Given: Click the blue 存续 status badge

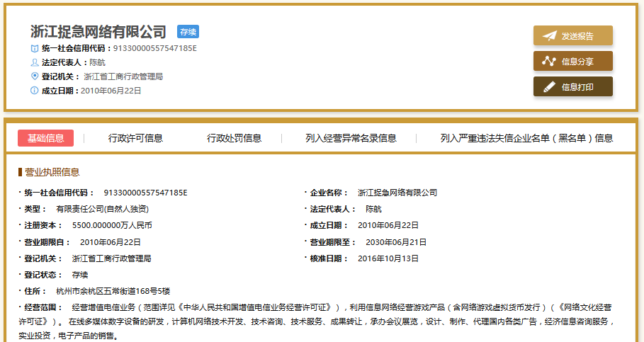Looking at the screenshot, I should coord(188,32).
